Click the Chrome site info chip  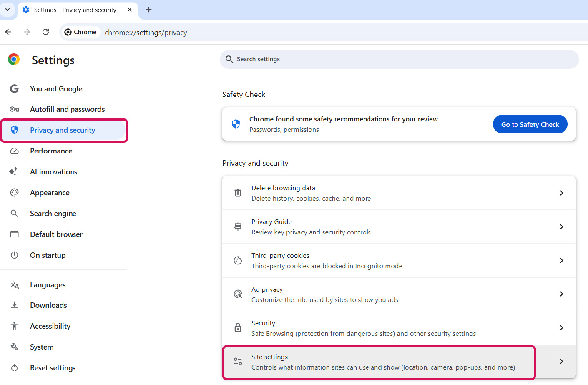tap(80, 32)
